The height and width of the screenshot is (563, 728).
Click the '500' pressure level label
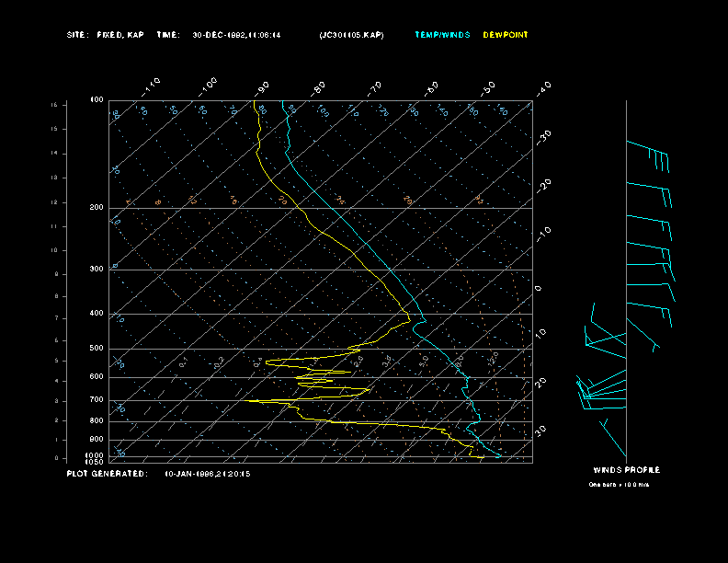point(97,349)
